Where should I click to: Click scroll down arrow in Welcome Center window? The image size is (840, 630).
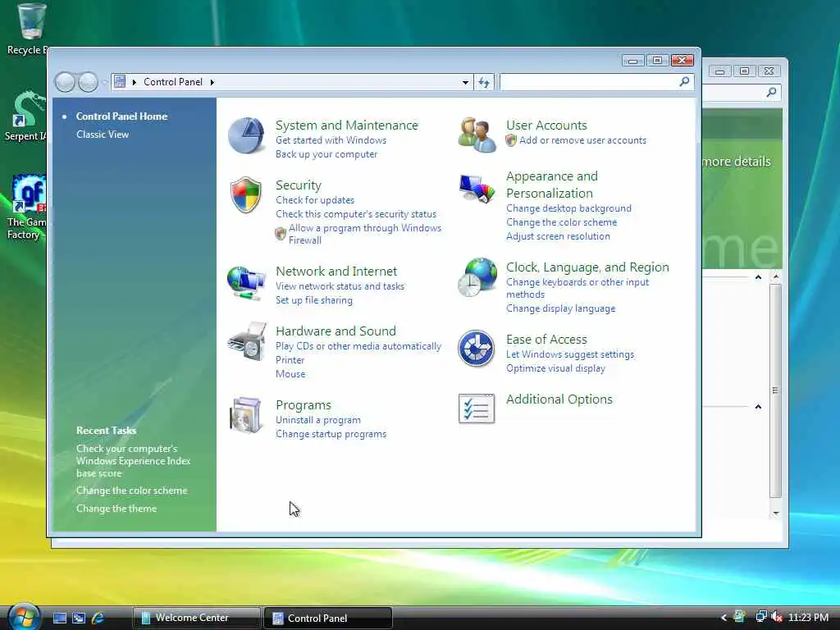776,514
